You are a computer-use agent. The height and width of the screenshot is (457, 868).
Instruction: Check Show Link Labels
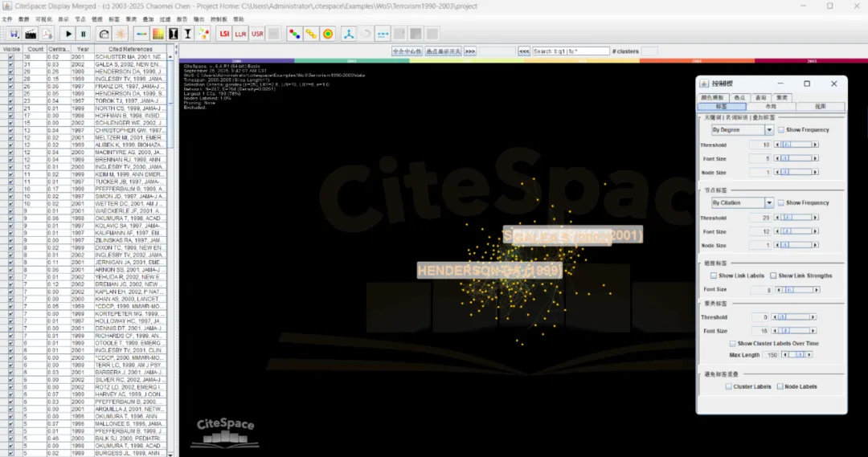(x=714, y=275)
